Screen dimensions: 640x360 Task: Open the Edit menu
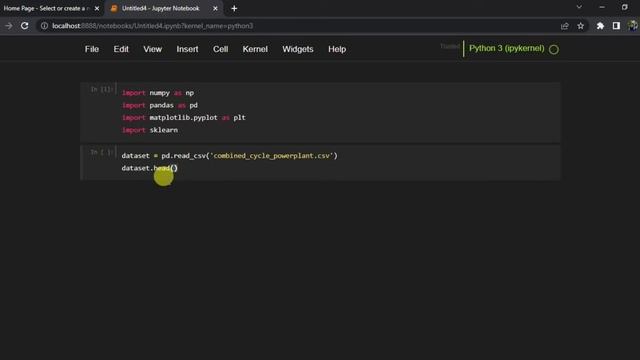tap(121, 49)
